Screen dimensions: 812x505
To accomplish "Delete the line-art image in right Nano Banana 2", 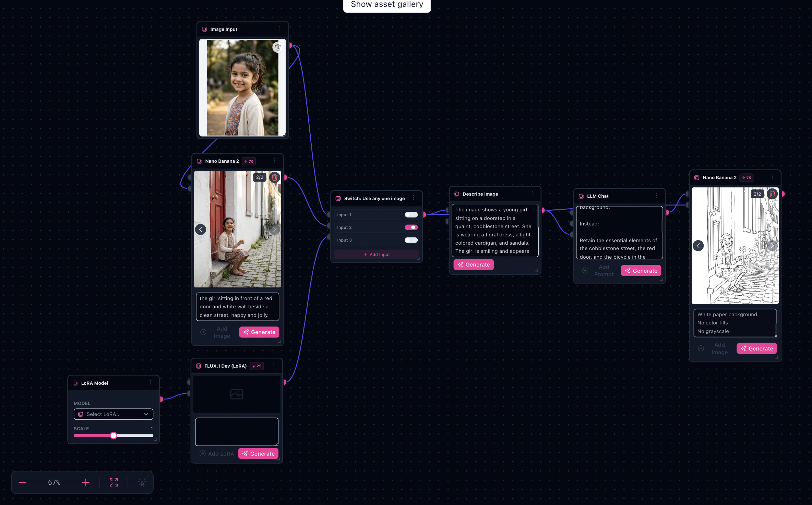I will pyautogui.click(x=772, y=194).
